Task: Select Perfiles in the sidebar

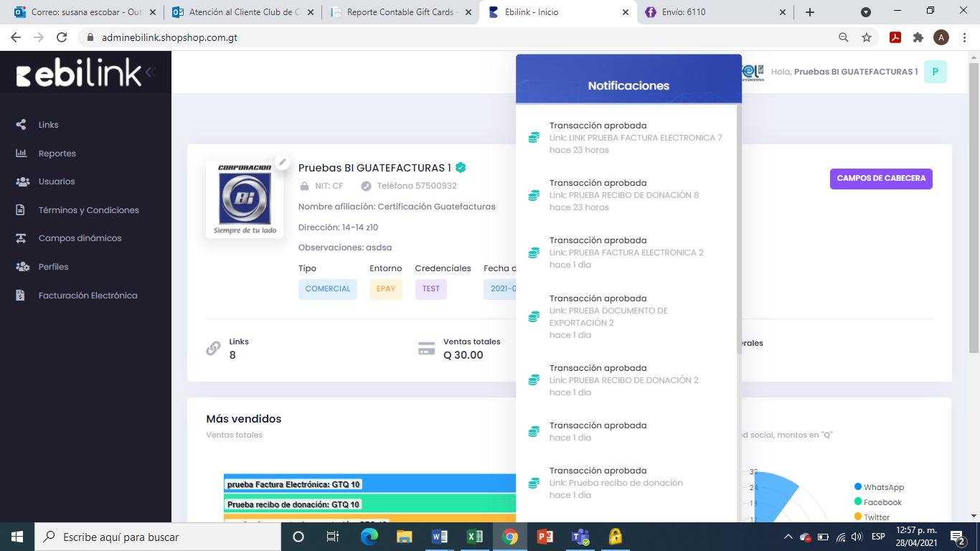Action: 54,267
